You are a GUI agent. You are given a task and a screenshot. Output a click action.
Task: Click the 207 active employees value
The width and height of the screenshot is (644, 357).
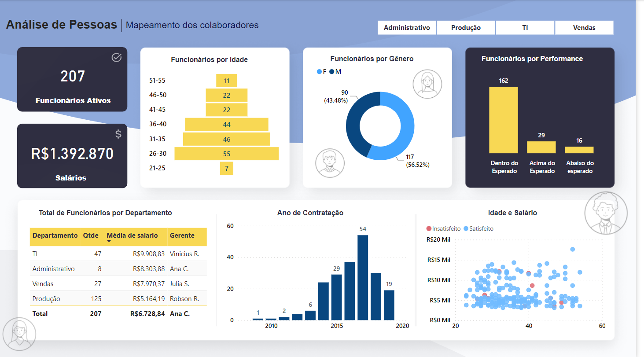point(73,77)
